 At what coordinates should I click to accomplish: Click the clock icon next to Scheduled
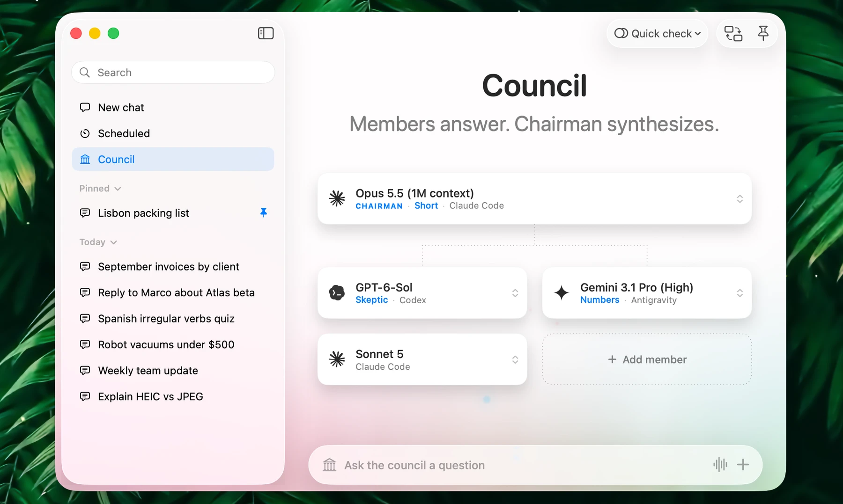click(85, 133)
